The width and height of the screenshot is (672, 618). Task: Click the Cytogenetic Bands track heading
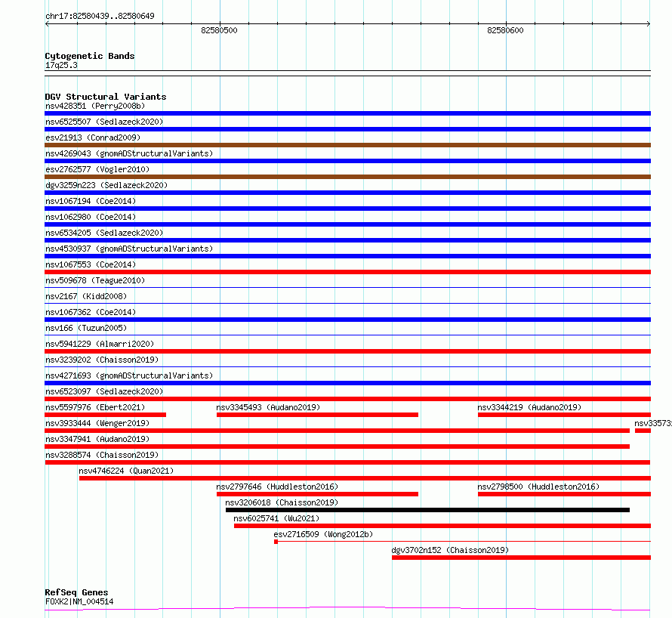90,56
